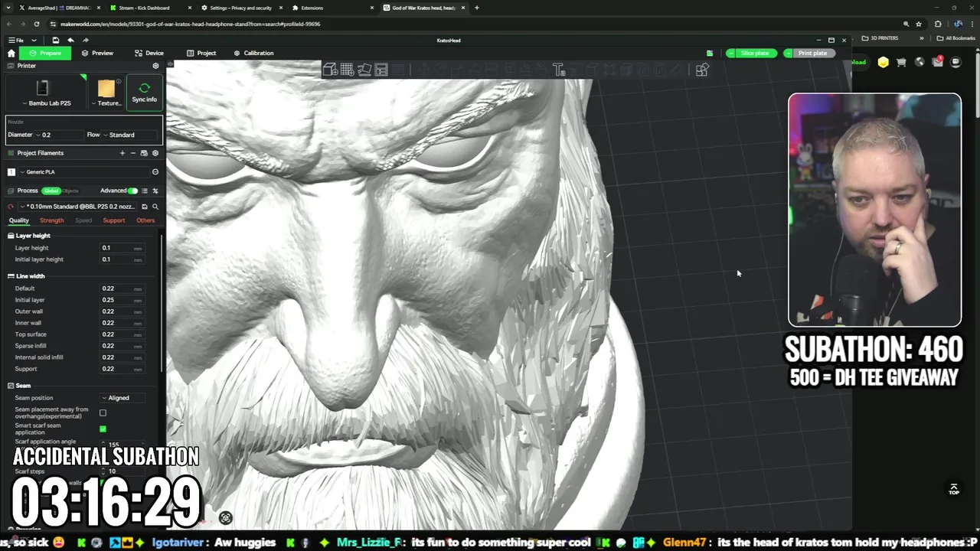This screenshot has width=980, height=551.
Task: Open 3D PRINTERS bookmark folder in browser
Action: [x=879, y=38]
